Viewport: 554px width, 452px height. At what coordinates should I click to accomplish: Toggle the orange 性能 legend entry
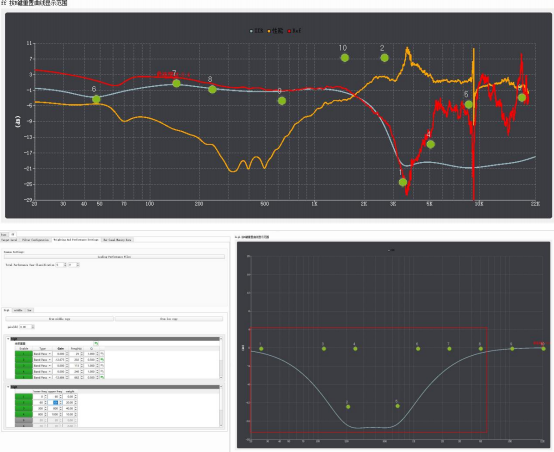click(275, 31)
